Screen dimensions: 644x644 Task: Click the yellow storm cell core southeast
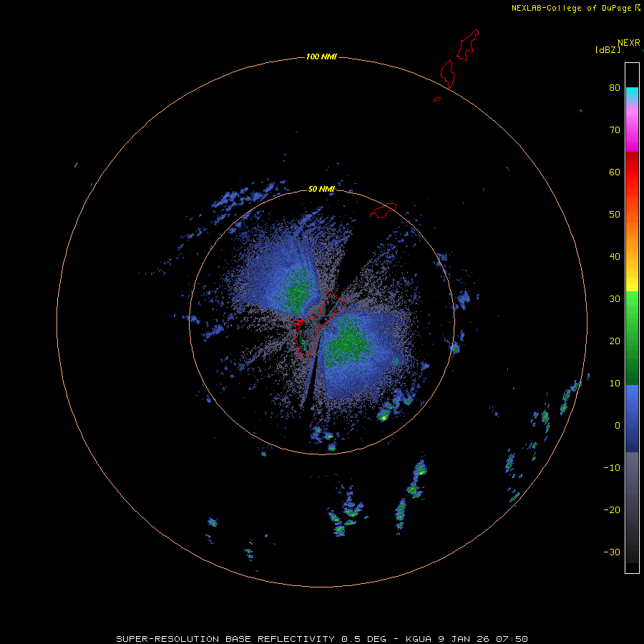[x=384, y=418]
